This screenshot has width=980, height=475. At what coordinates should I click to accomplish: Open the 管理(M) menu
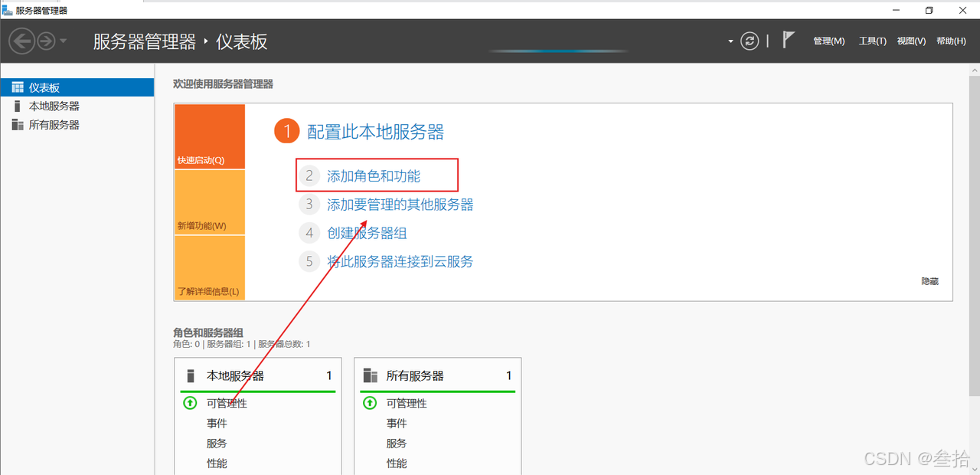(x=829, y=41)
